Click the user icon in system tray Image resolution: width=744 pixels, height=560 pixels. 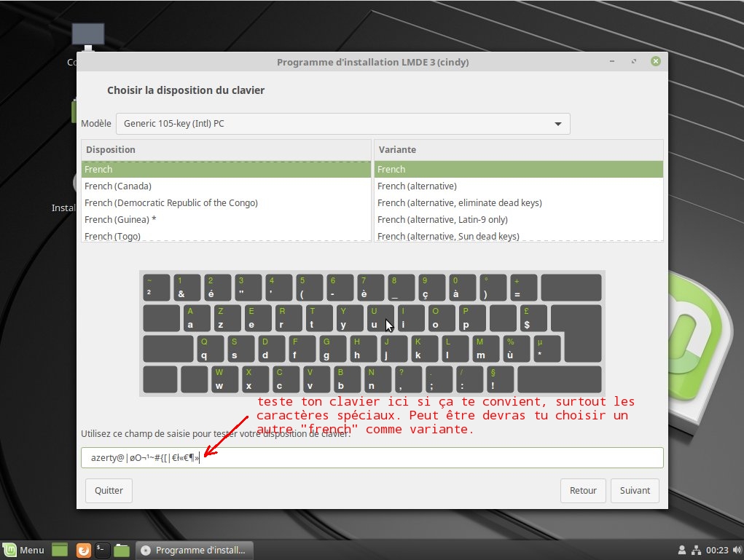pyautogui.click(x=682, y=550)
